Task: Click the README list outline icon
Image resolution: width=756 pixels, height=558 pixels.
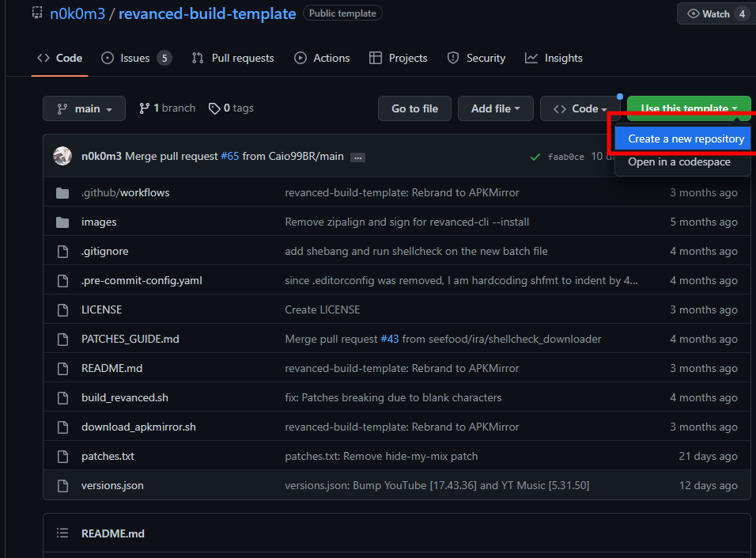Action: click(x=62, y=533)
